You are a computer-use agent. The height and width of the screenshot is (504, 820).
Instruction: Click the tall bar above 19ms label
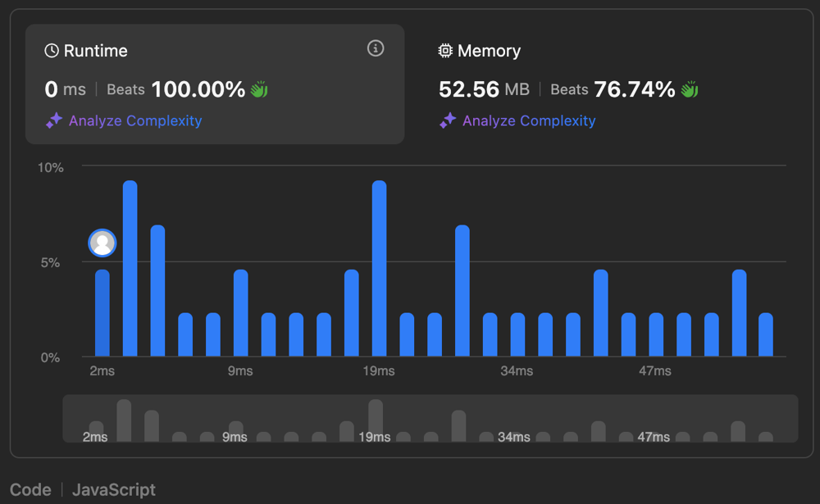(379, 270)
